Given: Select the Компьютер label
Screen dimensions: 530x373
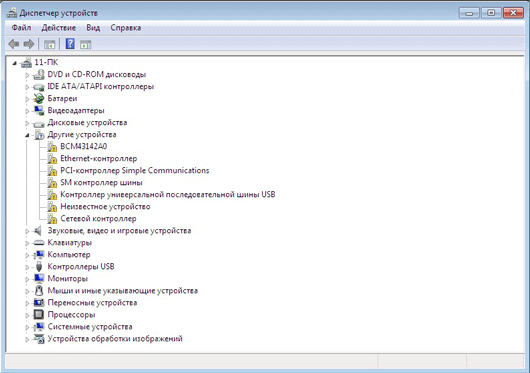Looking at the screenshot, I should (69, 254).
